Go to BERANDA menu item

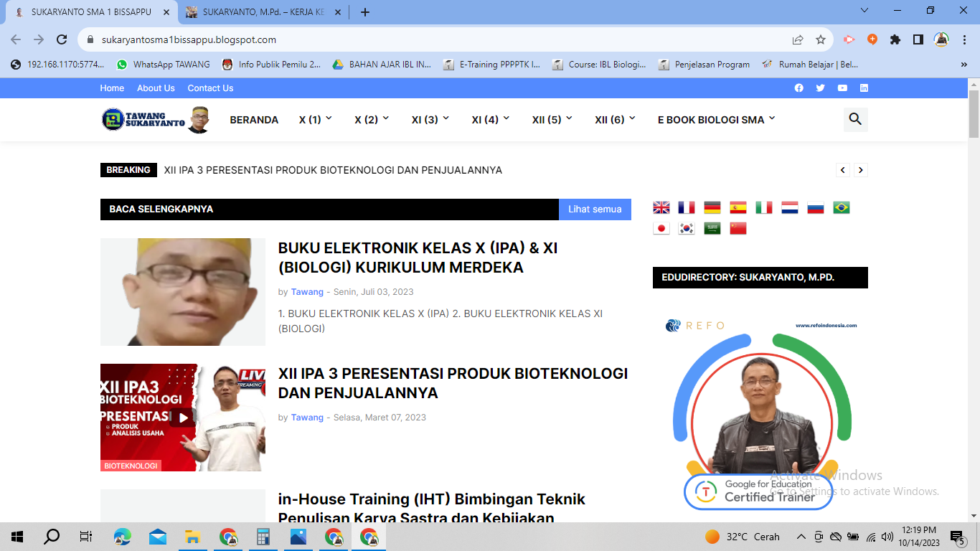pos(254,120)
